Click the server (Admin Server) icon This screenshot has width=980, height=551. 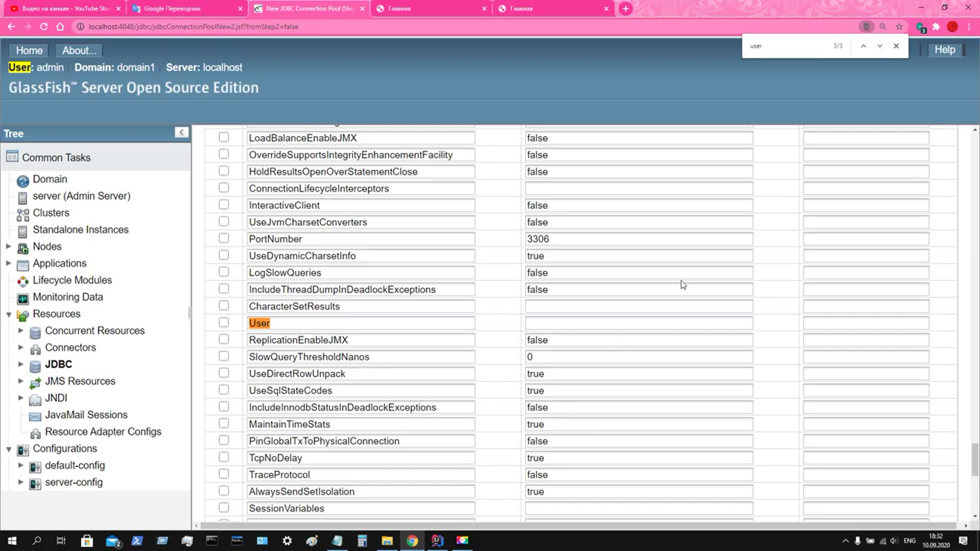click(x=23, y=198)
